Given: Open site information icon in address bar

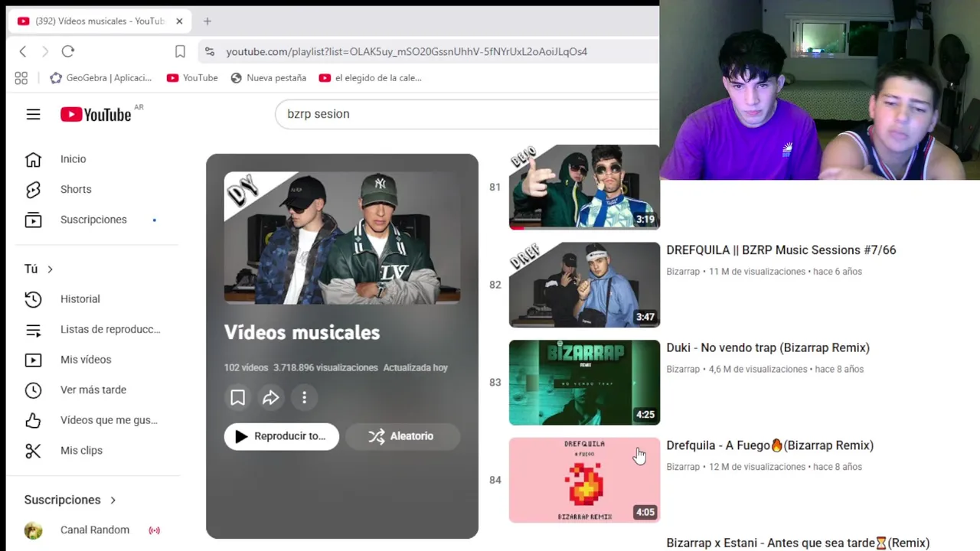Looking at the screenshot, I should (209, 51).
